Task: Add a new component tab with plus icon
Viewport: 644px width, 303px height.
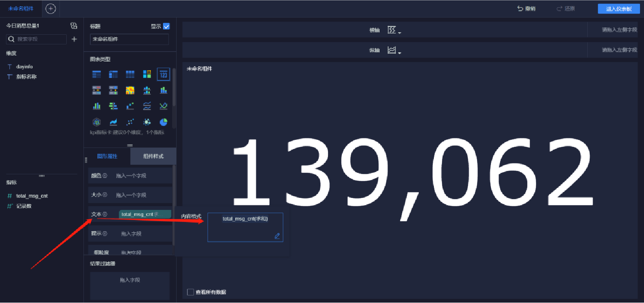Action: click(51, 8)
